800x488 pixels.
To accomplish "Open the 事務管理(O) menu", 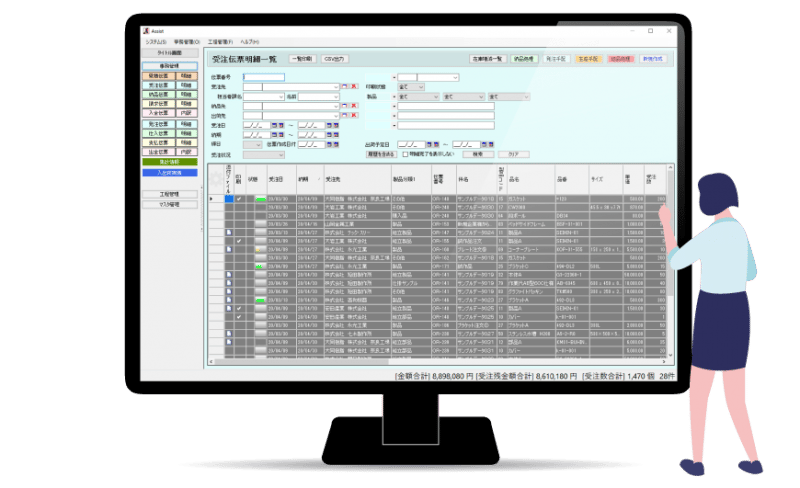I will tap(186, 42).
